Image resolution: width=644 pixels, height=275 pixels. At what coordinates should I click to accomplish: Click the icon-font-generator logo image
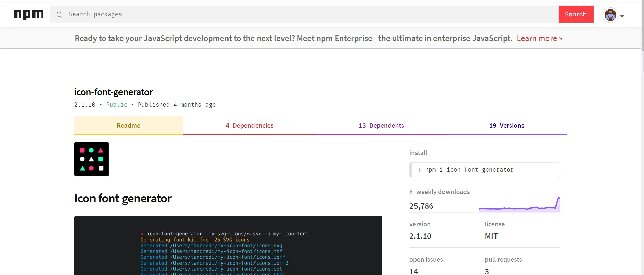[x=91, y=159]
